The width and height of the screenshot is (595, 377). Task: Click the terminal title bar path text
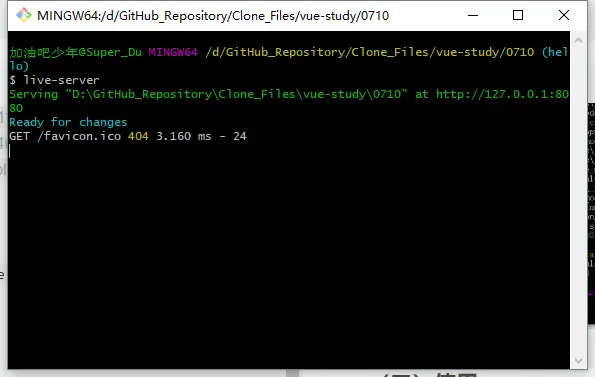click(213, 16)
